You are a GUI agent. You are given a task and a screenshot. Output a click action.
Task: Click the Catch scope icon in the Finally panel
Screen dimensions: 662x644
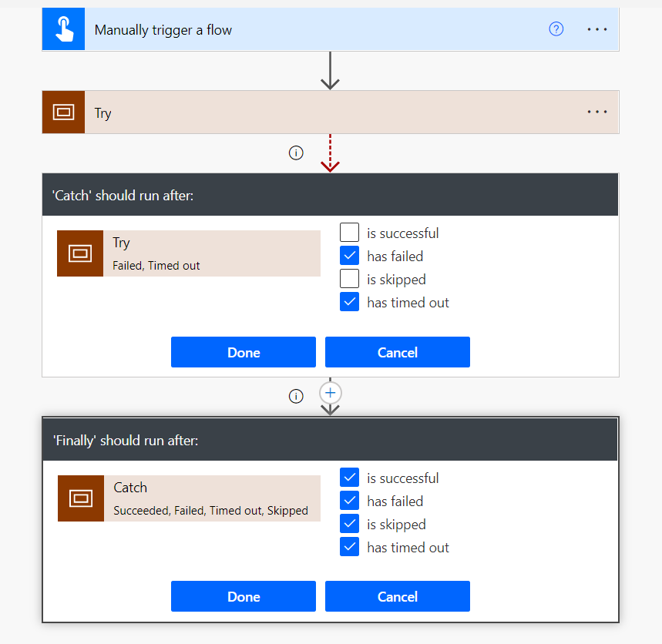(81, 498)
